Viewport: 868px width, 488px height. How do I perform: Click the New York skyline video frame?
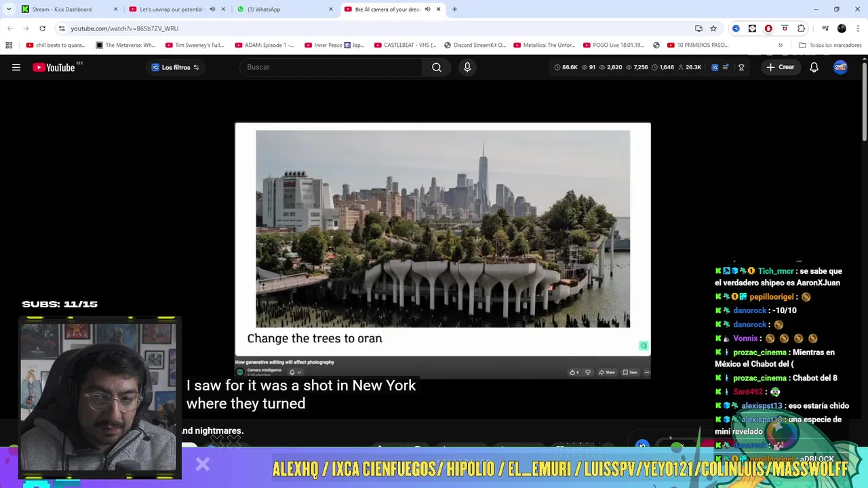click(443, 229)
